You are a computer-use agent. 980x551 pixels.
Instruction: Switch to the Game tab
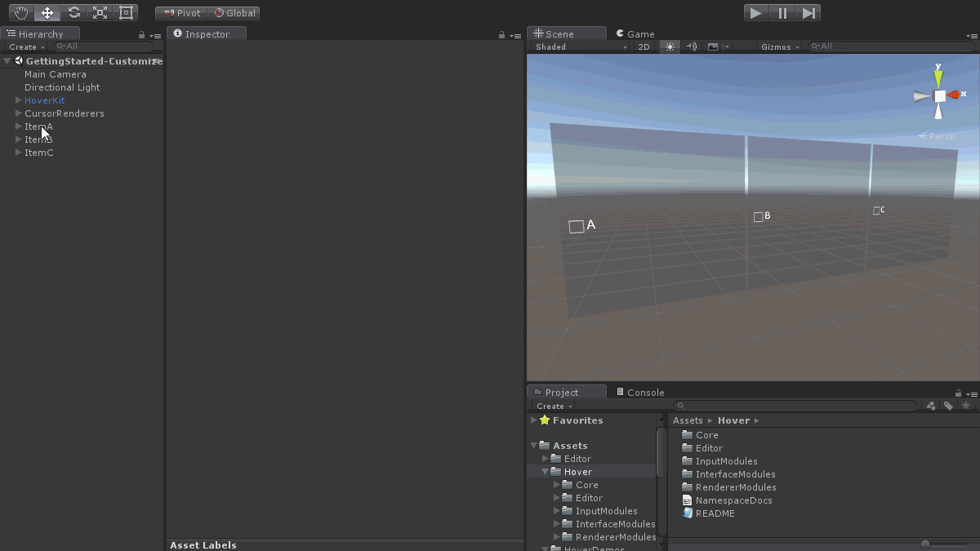[x=635, y=34]
